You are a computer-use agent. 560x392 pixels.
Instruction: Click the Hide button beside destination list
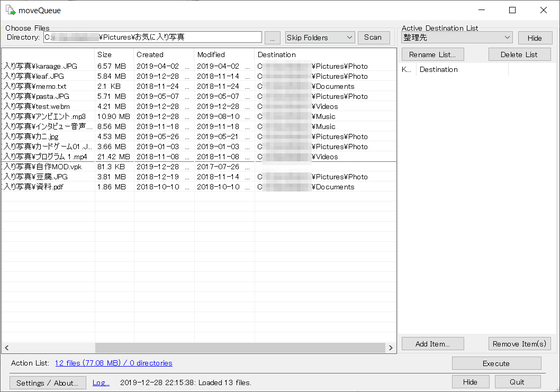535,38
